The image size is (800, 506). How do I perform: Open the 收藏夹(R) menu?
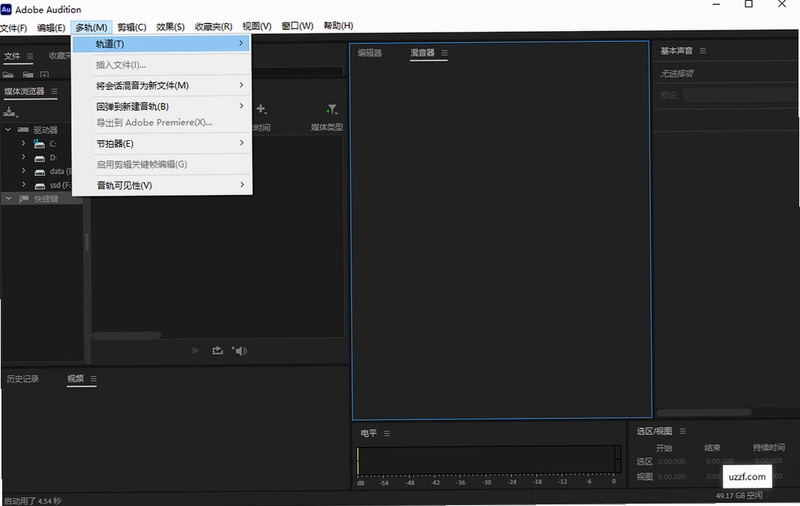[x=213, y=27]
